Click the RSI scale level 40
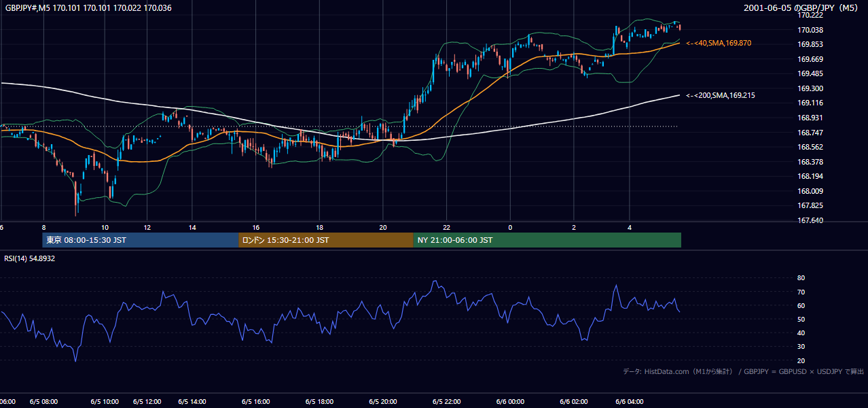Viewport: 868px width, 408px height. click(x=801, y=333)
